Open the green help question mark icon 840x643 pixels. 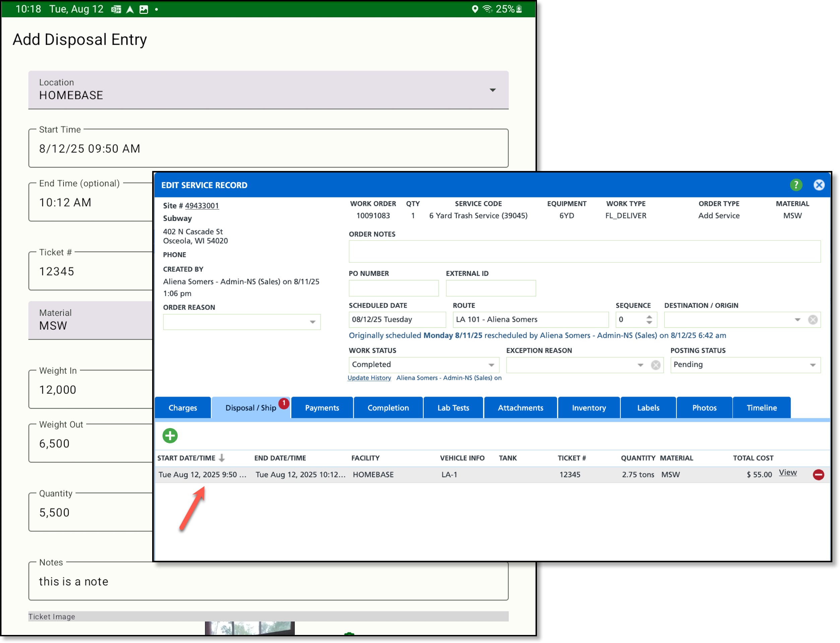[x=796, y=185]
